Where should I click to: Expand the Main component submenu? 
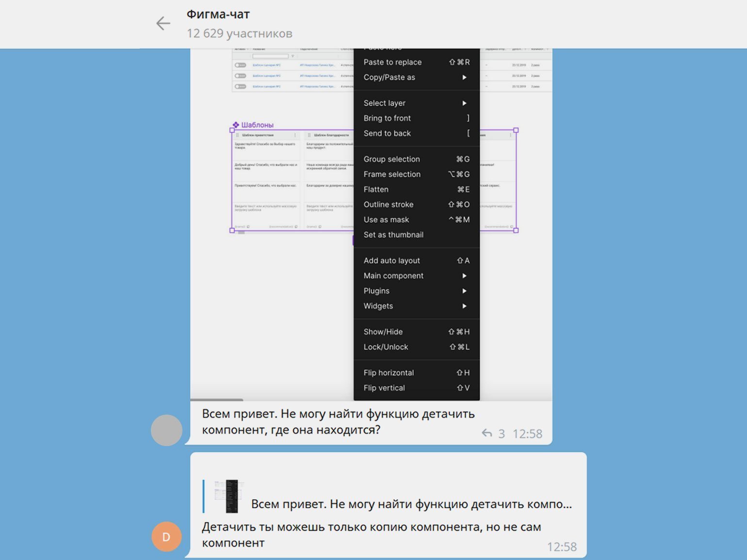point(417,275)
